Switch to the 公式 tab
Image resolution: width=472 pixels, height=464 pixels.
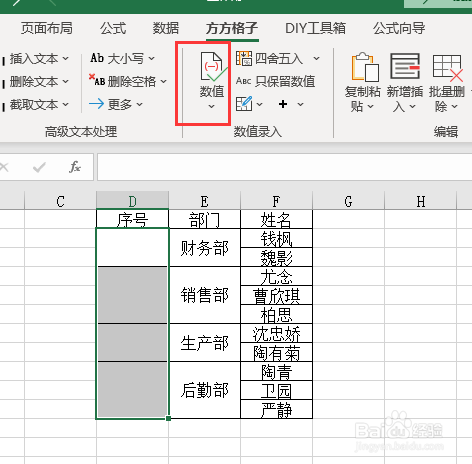point(113,28)
